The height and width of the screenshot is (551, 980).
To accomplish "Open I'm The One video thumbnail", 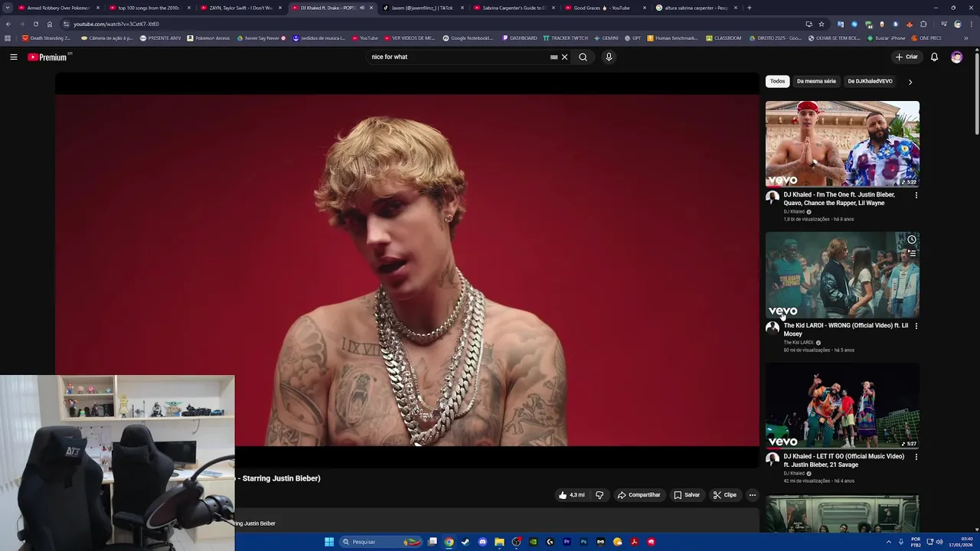I will (842, 144).
